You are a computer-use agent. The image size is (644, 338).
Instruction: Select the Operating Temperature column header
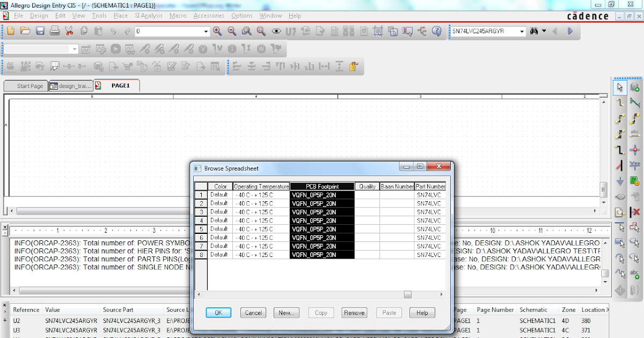click(261, 186)
